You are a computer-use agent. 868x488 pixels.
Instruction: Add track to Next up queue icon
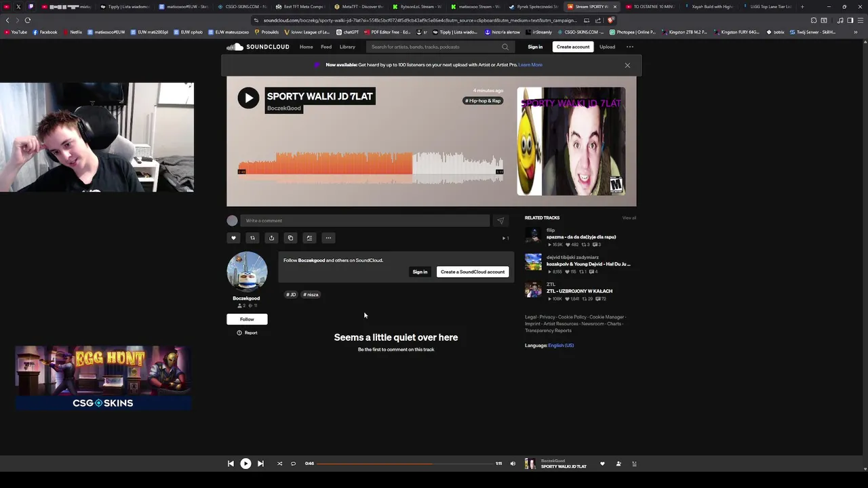pyautogui.click(x=309, y=238)
